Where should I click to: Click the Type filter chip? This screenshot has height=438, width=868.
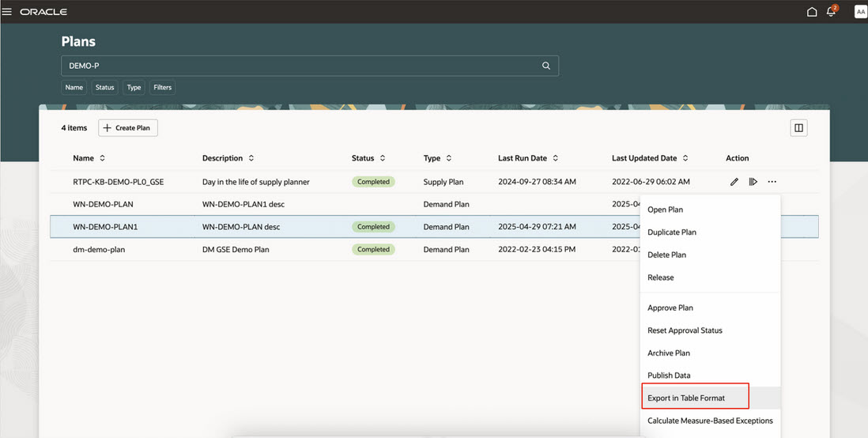point(134,88)
